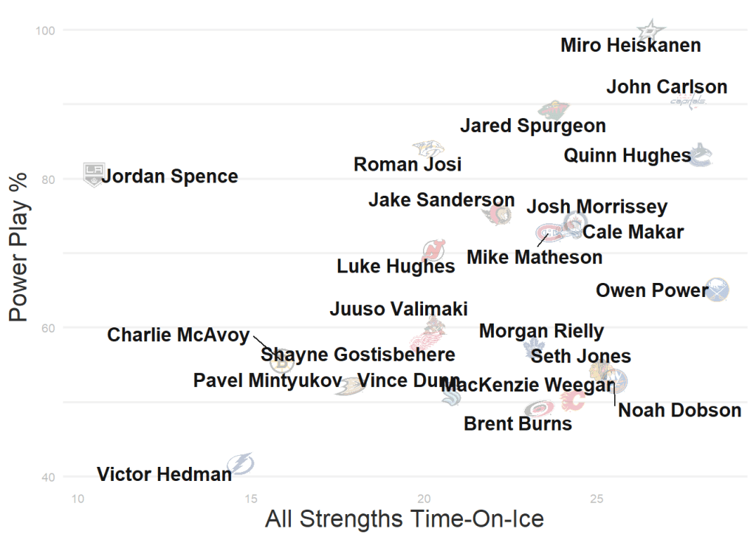Click the Power Play % axis title
756x540 pixels.
(x=19, y=247)
